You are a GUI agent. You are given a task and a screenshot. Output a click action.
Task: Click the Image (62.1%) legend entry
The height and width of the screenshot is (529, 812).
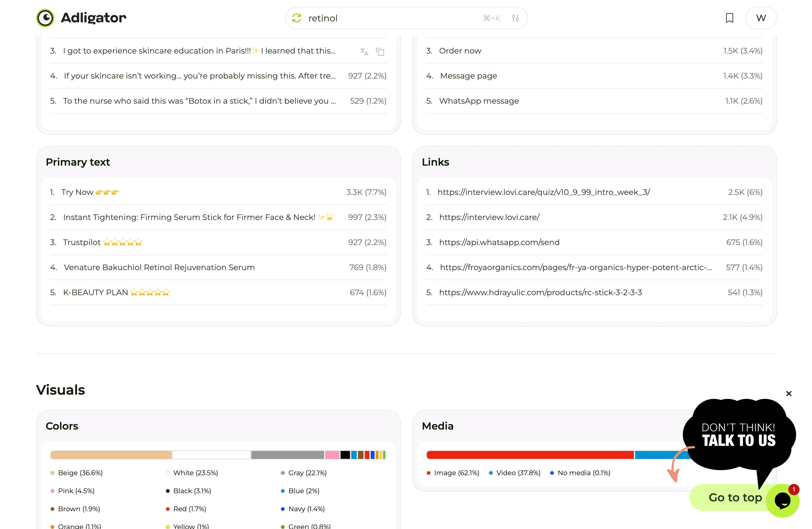click(453, 473)
